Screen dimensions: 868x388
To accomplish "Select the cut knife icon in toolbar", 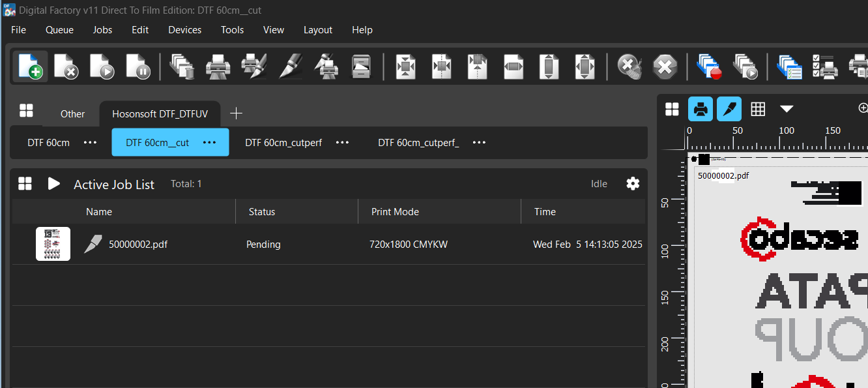I will pyautogui.click(x=289, y=67).
